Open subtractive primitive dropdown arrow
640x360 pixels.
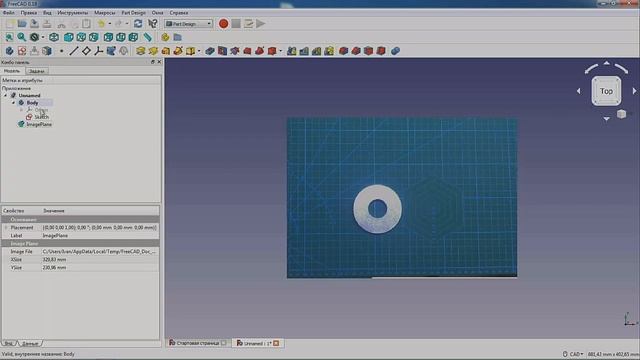[x=280, y=51]
